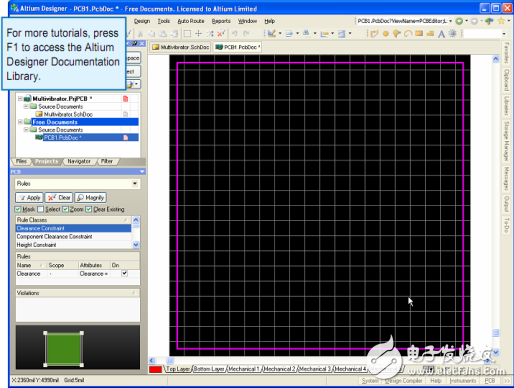514x388 pixels.
Task: Open the document address dropdown arrow
Action: point(451,21)
